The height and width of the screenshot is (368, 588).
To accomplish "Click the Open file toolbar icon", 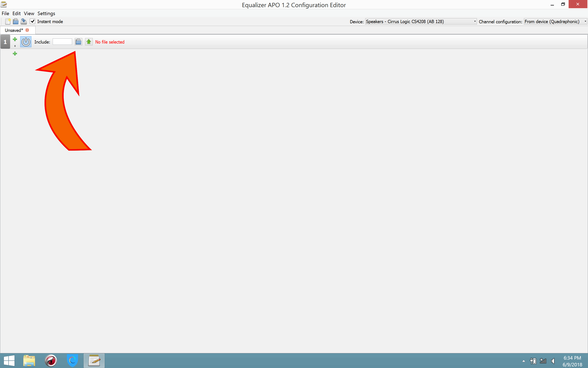I will pos(16,21).
